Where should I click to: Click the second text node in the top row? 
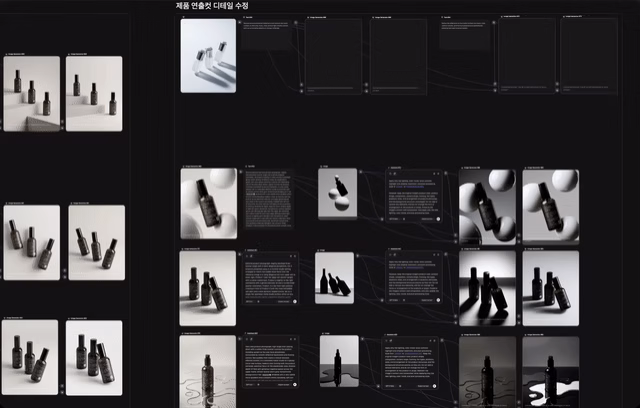(x=466, y=35)
